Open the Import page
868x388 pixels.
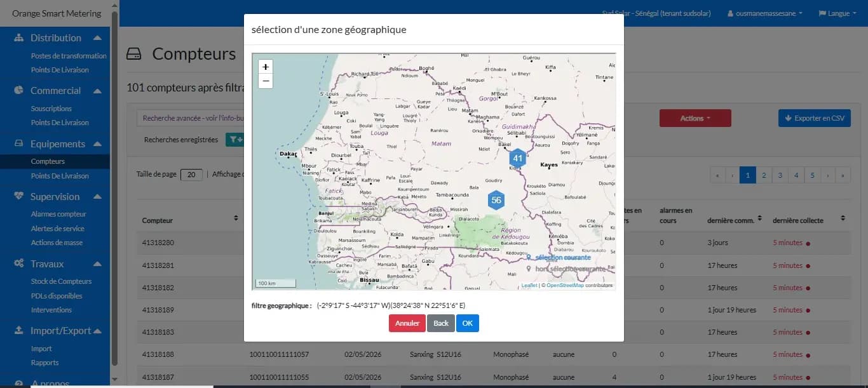click(41, 349)
